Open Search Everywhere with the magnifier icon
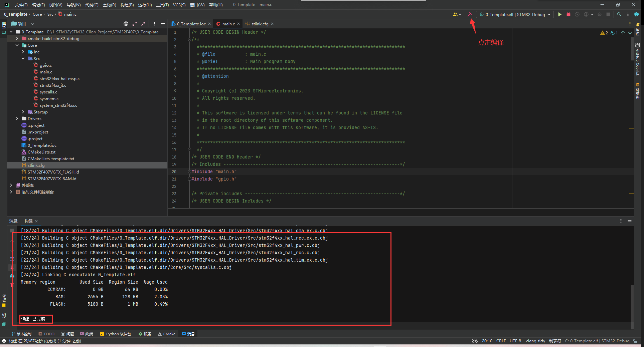644x347 pixels. (619, 14)
